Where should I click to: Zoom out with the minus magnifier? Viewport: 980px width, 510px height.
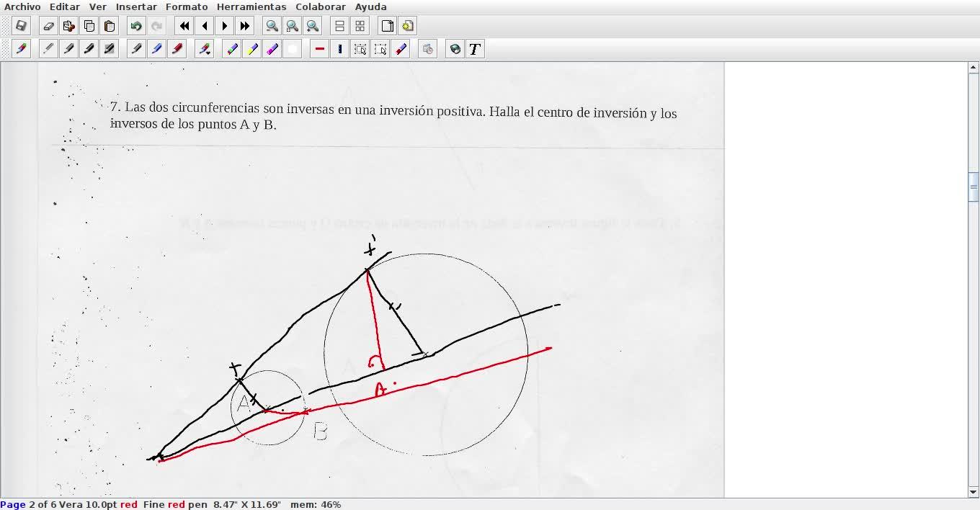pyautogui.click(x=272, y=26)
